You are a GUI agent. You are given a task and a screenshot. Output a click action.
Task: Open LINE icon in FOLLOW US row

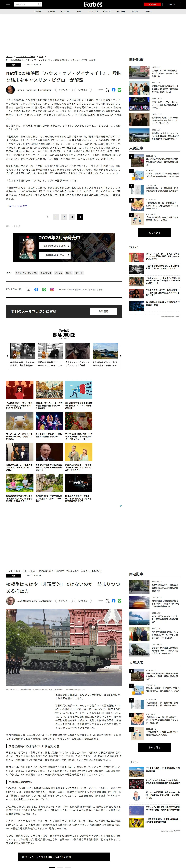(44, 289)
